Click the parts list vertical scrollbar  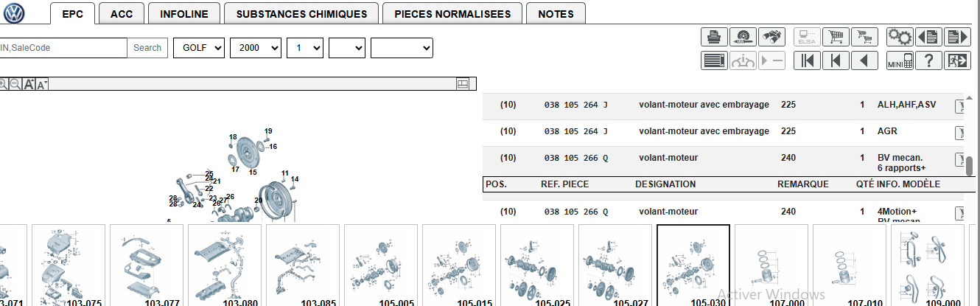point(970,164)
